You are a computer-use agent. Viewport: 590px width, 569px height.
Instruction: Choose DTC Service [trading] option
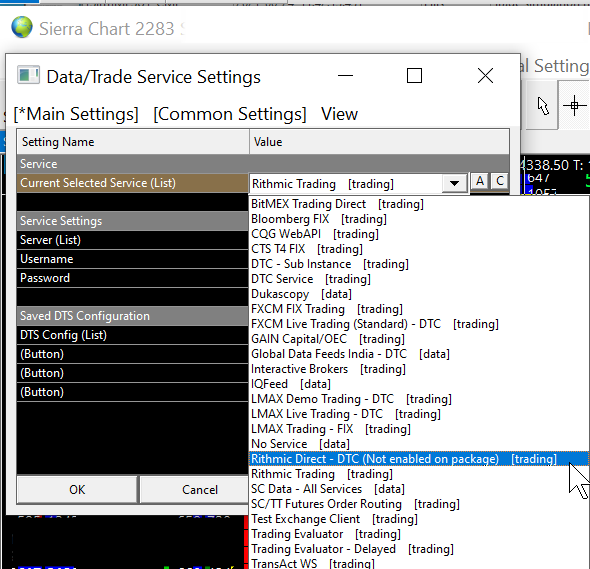(419, 279)
